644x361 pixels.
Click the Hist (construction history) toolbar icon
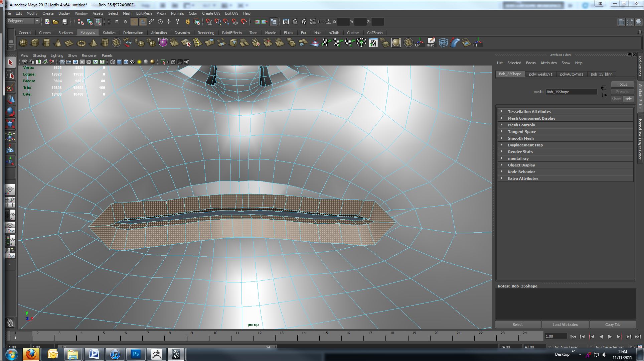click(430, 43)
